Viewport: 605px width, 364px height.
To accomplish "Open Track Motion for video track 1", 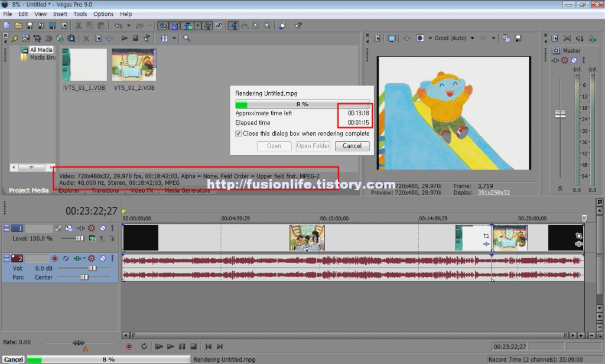I will 69,228.
